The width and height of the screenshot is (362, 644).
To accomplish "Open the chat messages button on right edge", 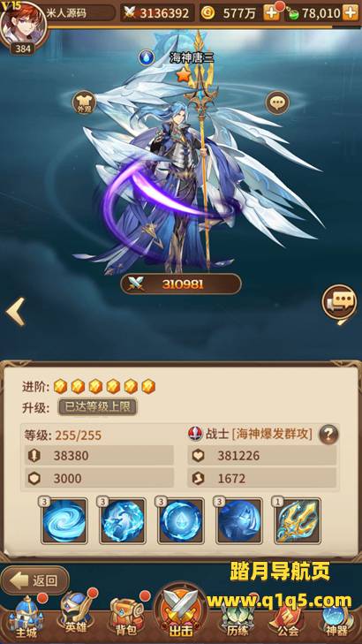I will [x=339, y=304].
